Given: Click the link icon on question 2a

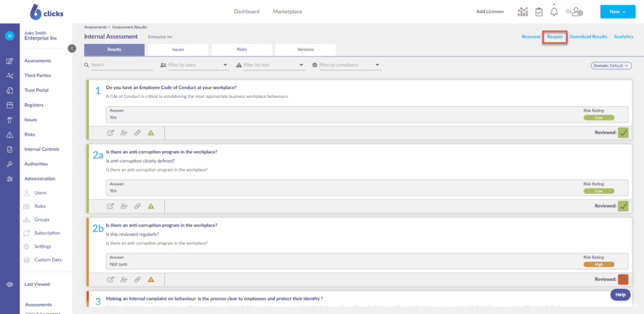Looking at the screenshot, I should click(x=137, y=206).
